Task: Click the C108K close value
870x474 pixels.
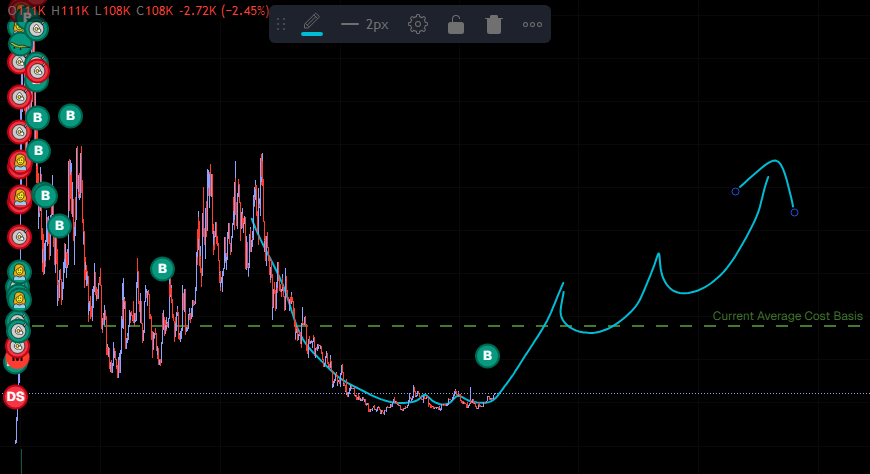Action: (x=155, y=11)
